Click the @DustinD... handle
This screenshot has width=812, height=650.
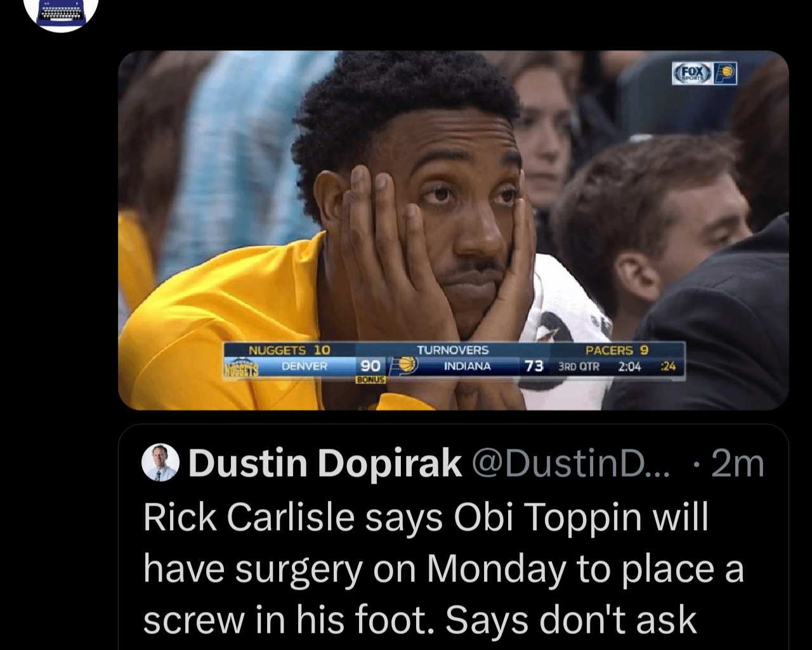(571, 463)
